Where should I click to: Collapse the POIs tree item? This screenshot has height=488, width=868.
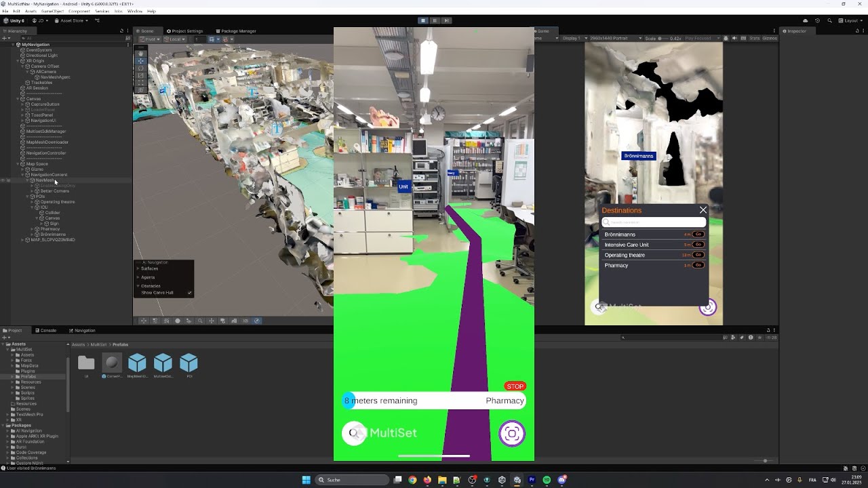(x=28, y=197)
